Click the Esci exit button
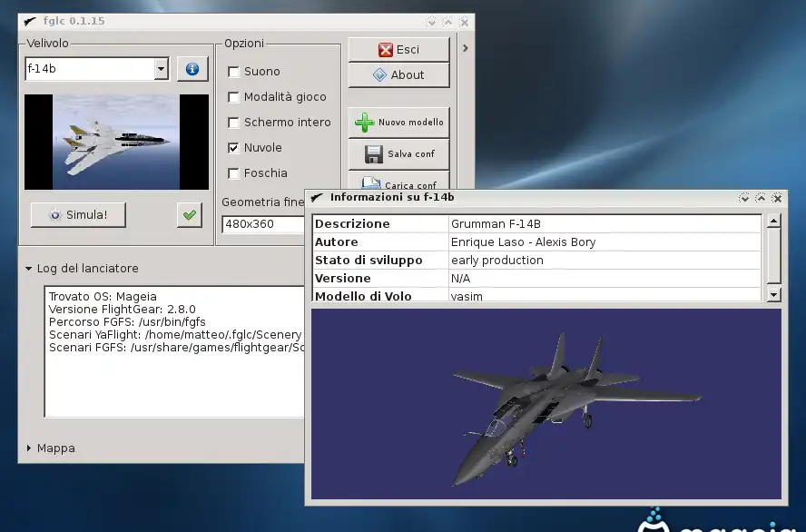The width and height of the screenshot is (806, 532). (398, 50)
